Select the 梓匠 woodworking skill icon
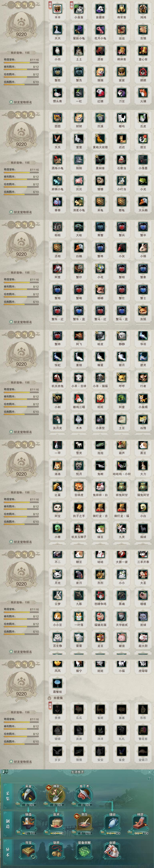 click(x=140, y=823)
